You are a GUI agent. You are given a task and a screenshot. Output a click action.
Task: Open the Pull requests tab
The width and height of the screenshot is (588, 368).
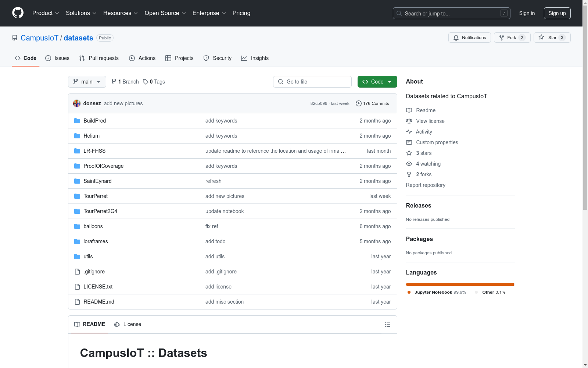point(99,58)
